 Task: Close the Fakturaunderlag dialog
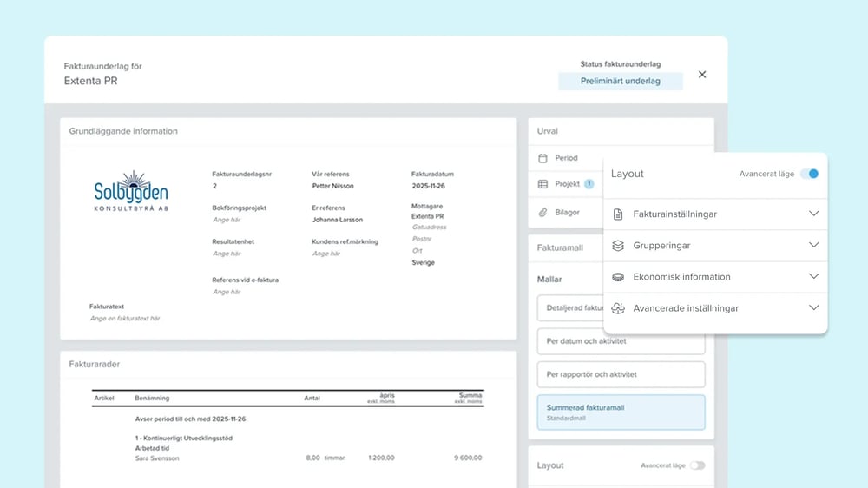[x=702, y=75]
